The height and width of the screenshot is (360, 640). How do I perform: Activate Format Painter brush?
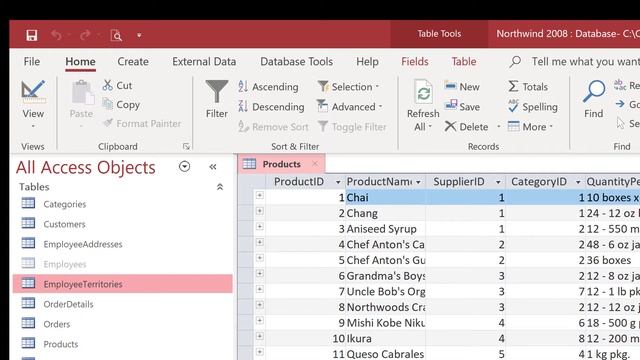coord(142,123)
